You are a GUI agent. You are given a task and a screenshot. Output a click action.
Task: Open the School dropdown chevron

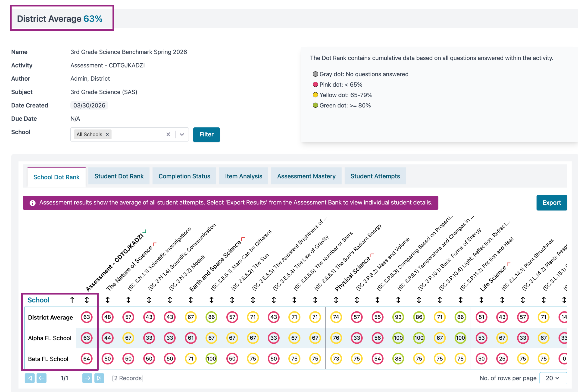(182, 134)
